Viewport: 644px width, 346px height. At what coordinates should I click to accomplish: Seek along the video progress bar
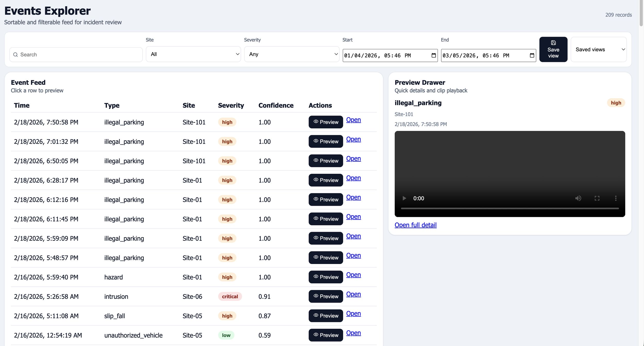click(510, 208)
